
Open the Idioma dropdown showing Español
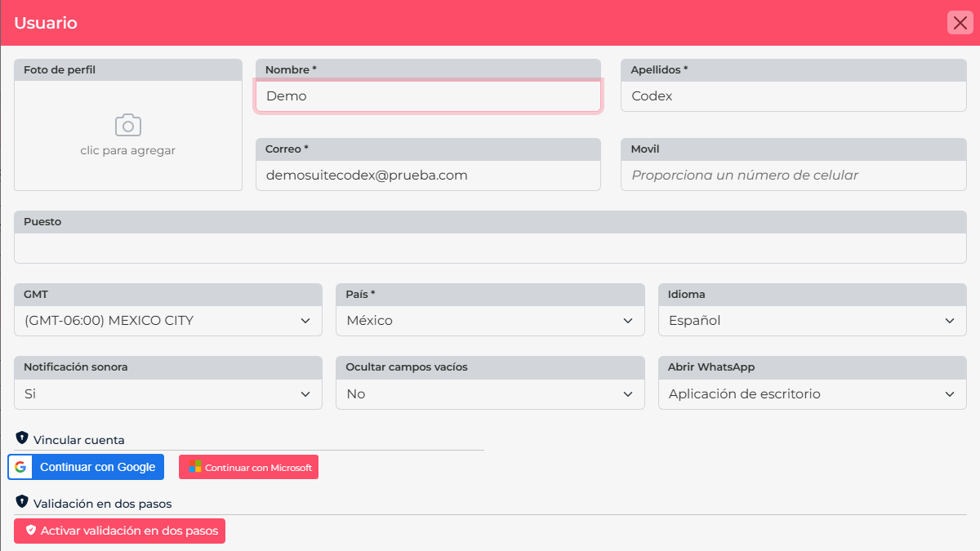812,320
